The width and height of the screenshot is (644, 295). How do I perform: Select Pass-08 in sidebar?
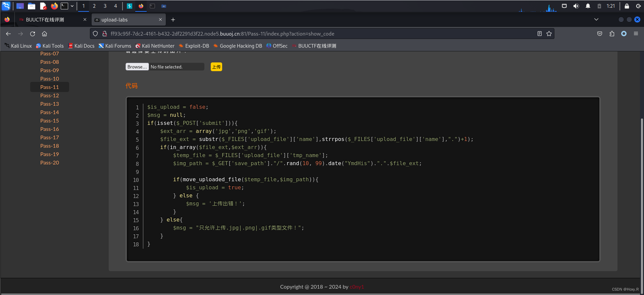click(50, 62)
